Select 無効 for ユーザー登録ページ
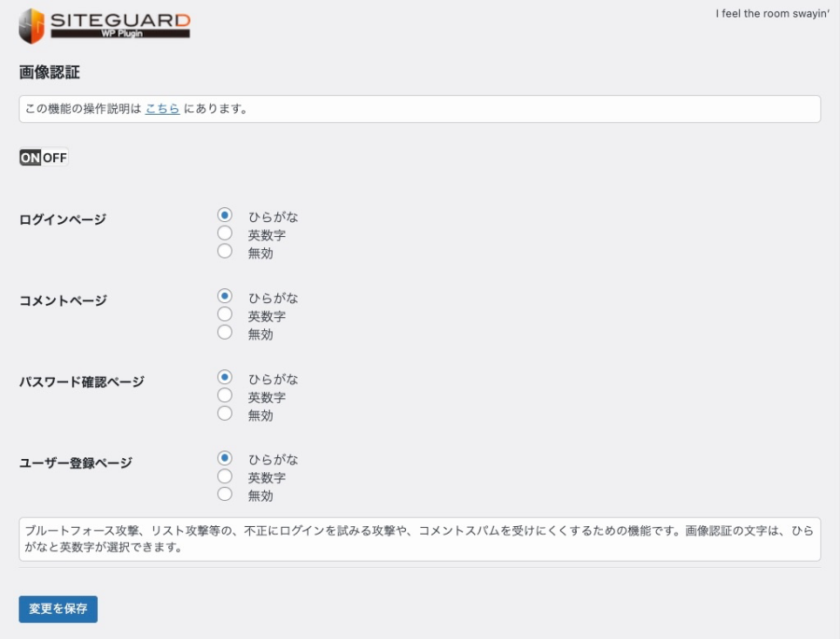Image resolution: width=840 pixels, height=639 pixels. pos(224,493)
